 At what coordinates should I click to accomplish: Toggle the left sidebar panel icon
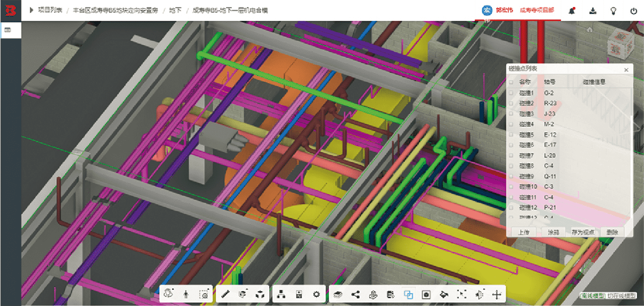click(8, 30)
